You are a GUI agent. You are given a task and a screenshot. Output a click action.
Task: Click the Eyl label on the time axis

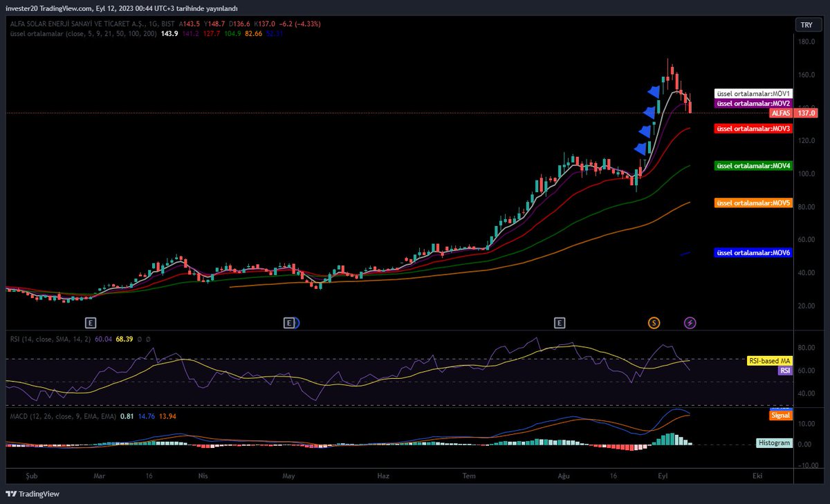click(663, 476)
